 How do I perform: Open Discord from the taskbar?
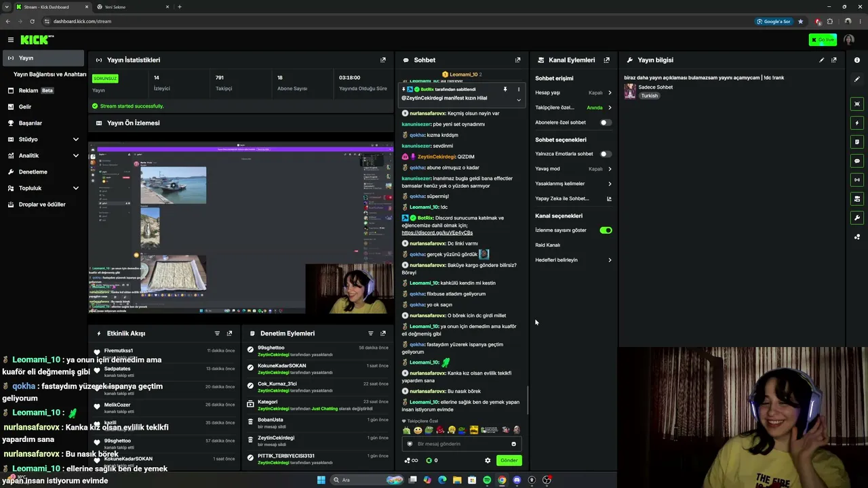pos(517,480)
